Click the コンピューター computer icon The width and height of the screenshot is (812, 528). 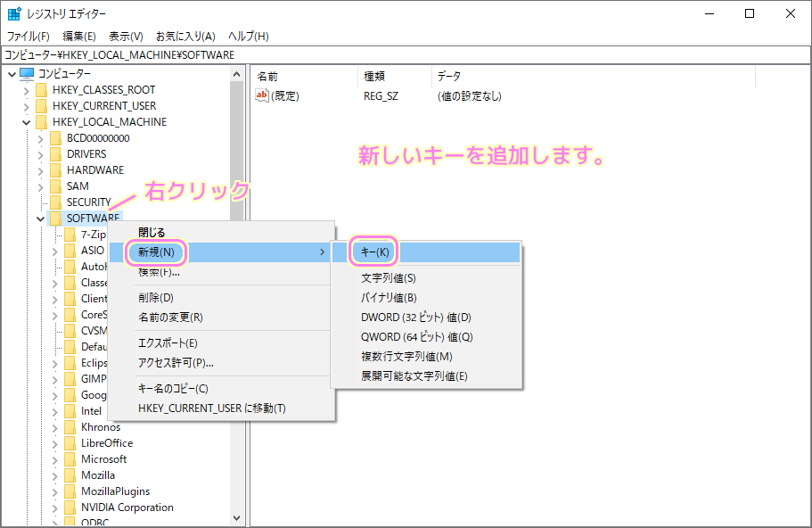[x=29, y=73]
